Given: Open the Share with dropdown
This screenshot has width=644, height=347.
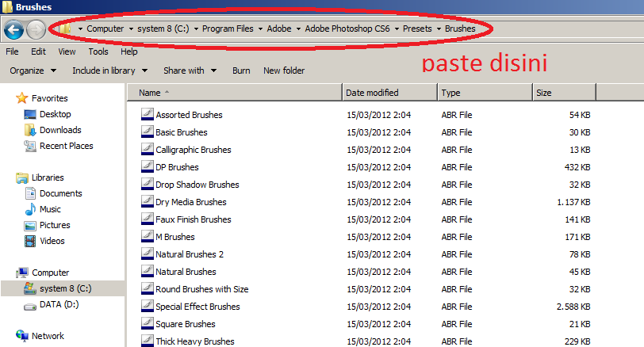Looking at the screenshot, I should (190, 71).
